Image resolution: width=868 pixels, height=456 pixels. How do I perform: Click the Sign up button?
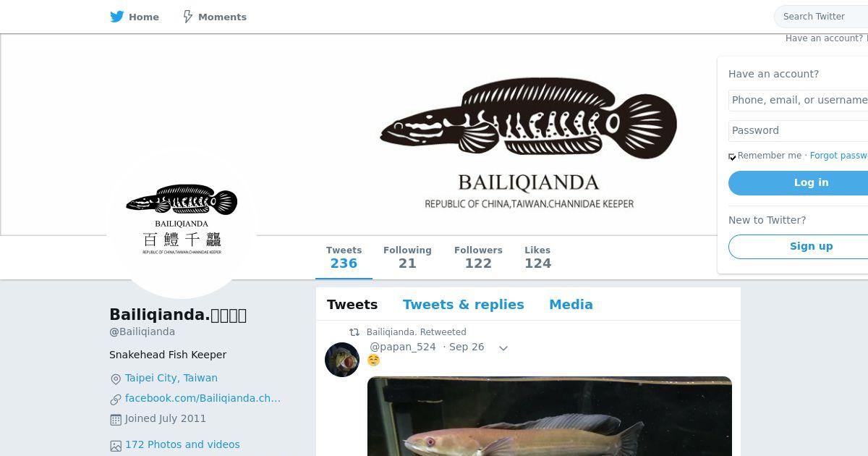tap(798, 247)
